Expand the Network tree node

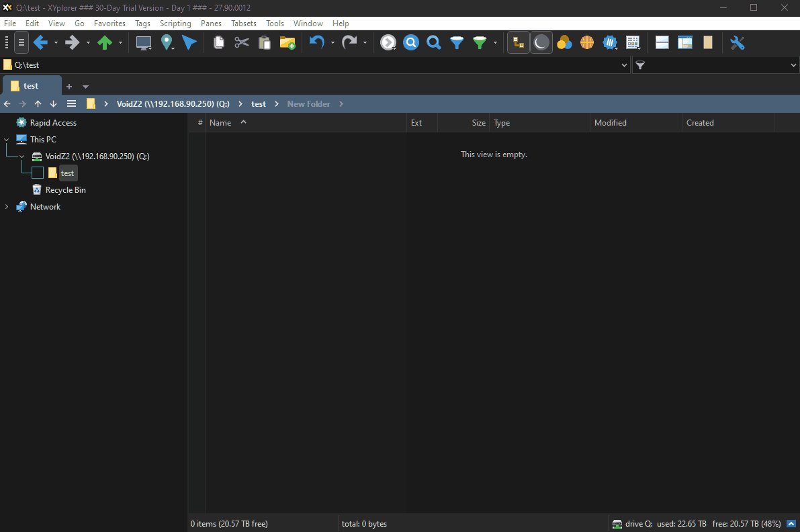tap(6, 206)
